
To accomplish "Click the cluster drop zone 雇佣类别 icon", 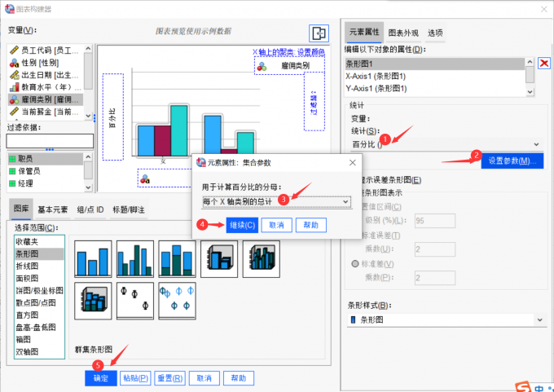I will pos(262,66).
